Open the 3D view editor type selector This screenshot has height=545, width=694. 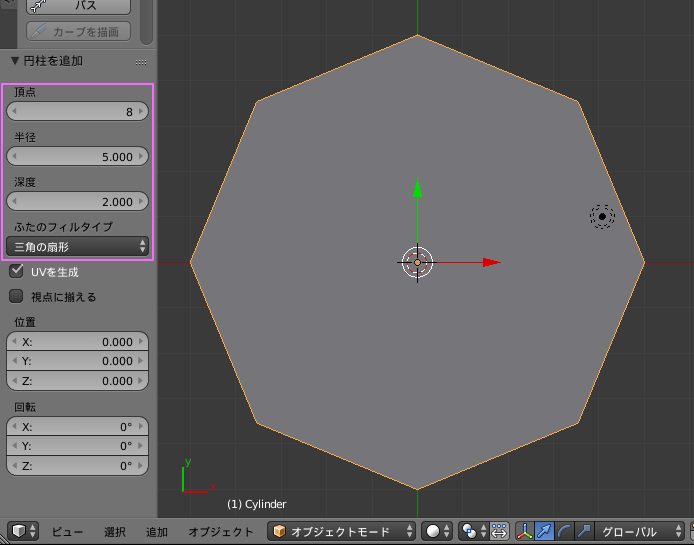point(23,530)
